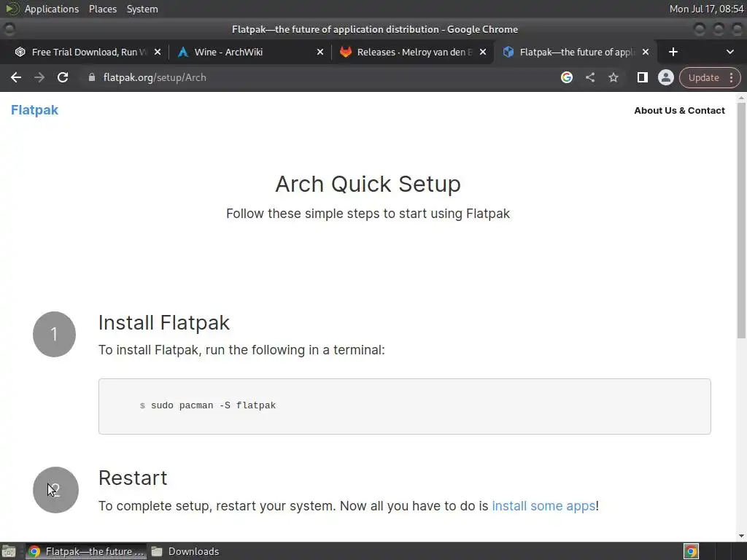This screenshot has width=747, height=560.
Task: Bookmark this page with the star icon
Action: [614, 77]
